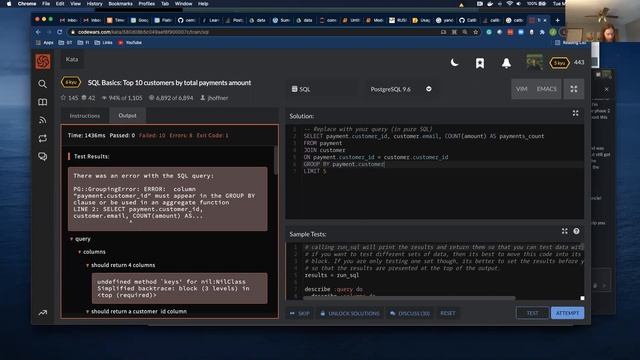Viewport: 640px width, 360px height.
Task: Open the DISCUSS button
Action: coord(410,313)
